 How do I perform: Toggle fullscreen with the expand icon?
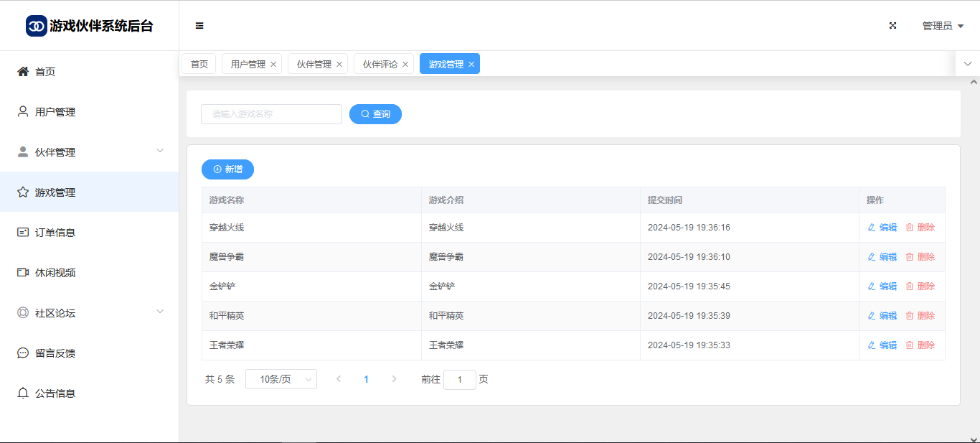click(893, 26)
